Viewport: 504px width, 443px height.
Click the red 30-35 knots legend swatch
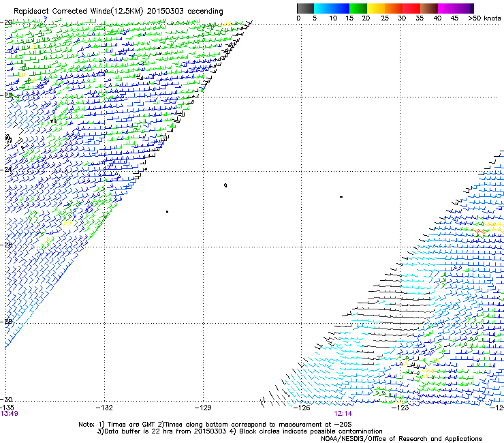click(x=411, y=8)
